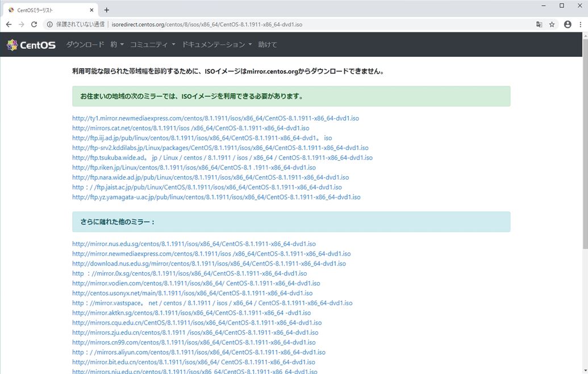Viewport: 588px width, 374px height.
Task: Open the ftp.riken.jp ISO link
Action: click(194, 167)
